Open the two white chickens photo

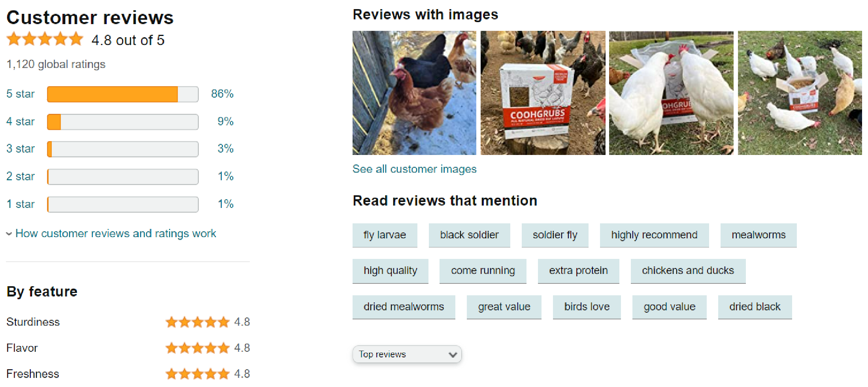tap(671, 93)
